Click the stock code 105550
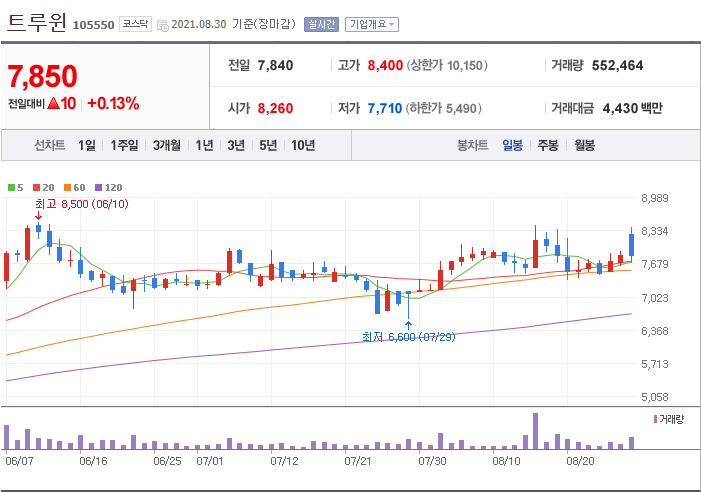This screenshot has width=701, height=492. 93,25
